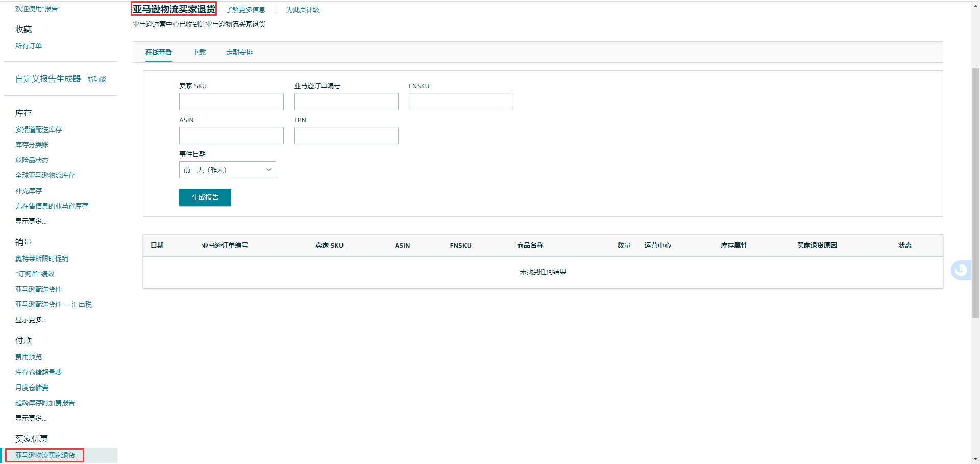Focus the ASIN input field
This screenshot has height=464, width=980.
tap(231, 136)
